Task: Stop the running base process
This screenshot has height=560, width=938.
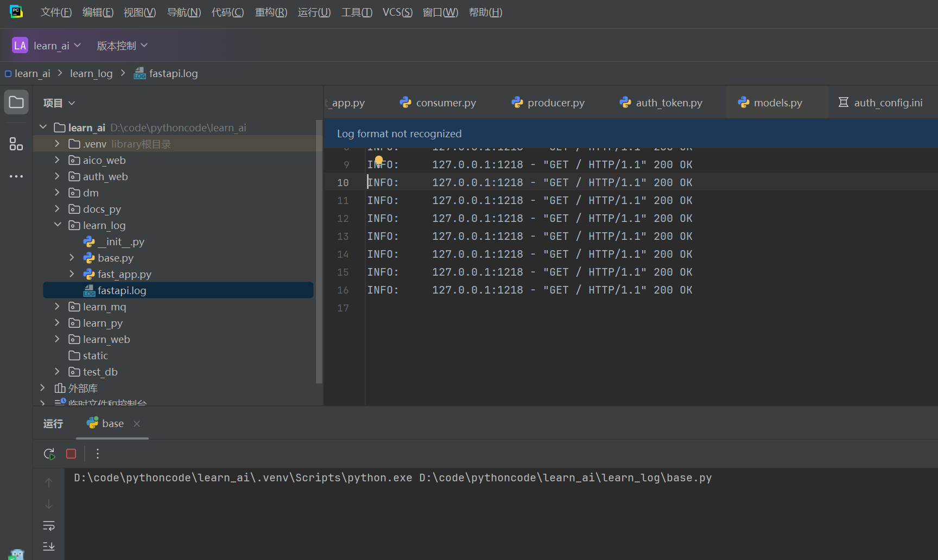Action: coord(71,454)
